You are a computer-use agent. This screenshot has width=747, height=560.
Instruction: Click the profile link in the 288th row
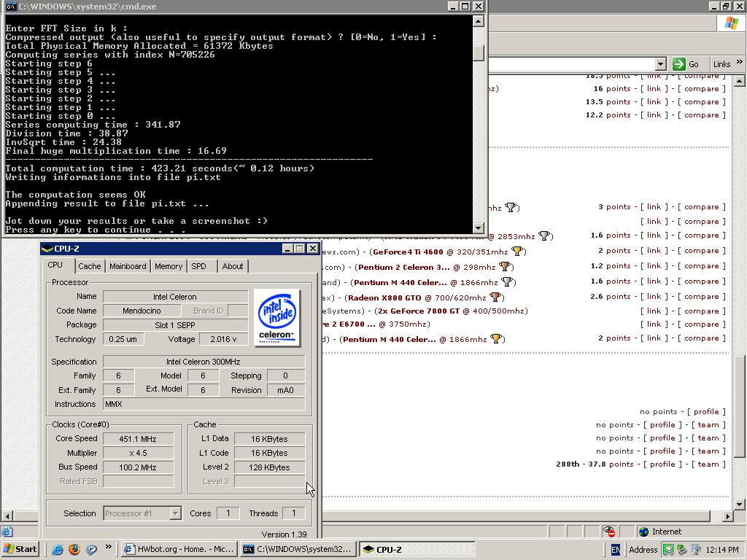click(662, 464)
